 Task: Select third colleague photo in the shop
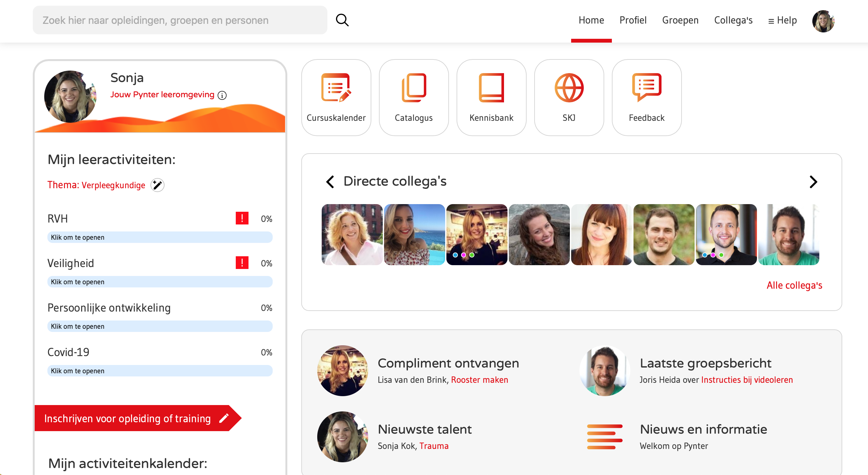click(x=477, y=235)
